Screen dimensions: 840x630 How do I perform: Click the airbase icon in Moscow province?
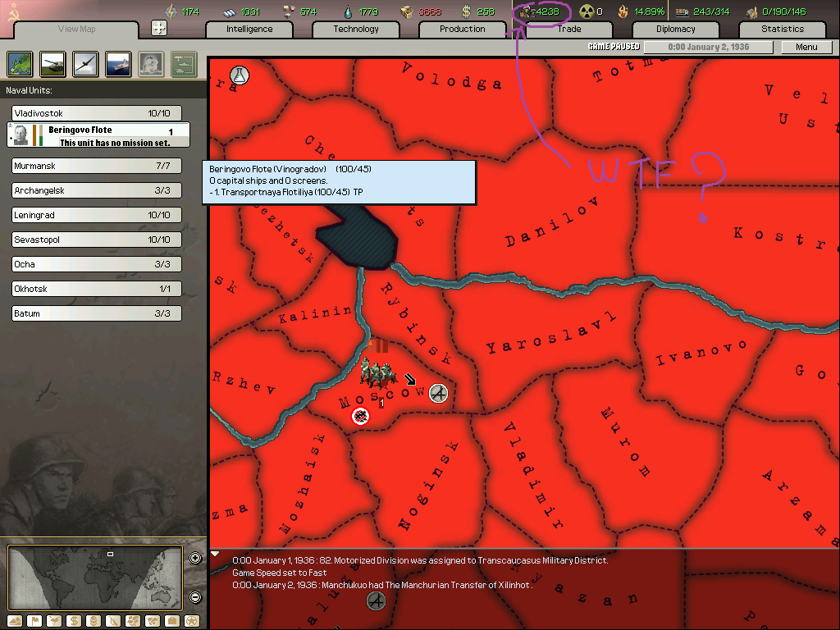click(438, 393)
